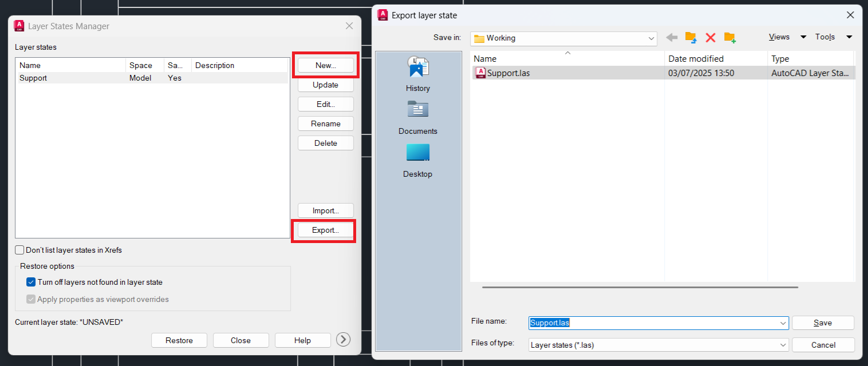
Task: Expand the Save in folder dropdown
Action: tap(651, 38)
